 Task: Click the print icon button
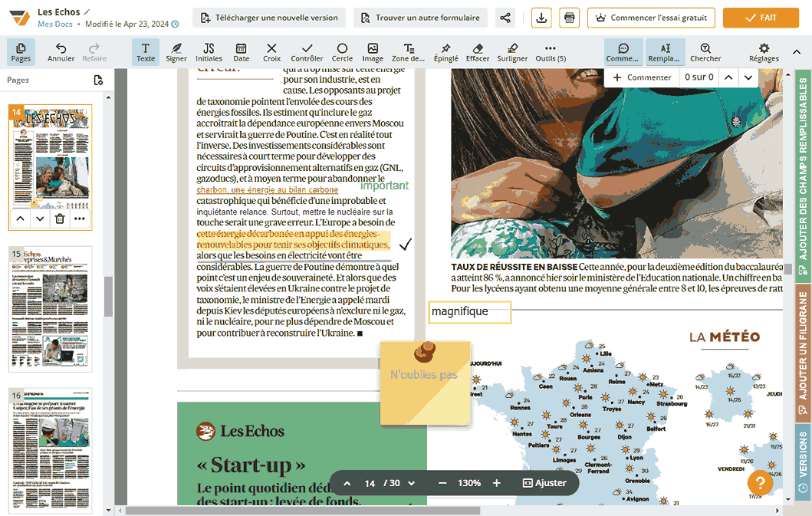point(569,18)
